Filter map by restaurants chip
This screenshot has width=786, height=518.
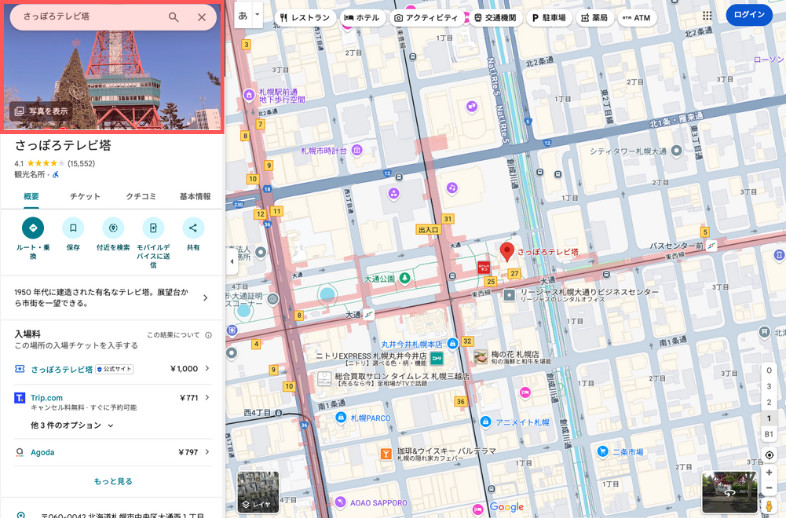(x=304, y=18)
